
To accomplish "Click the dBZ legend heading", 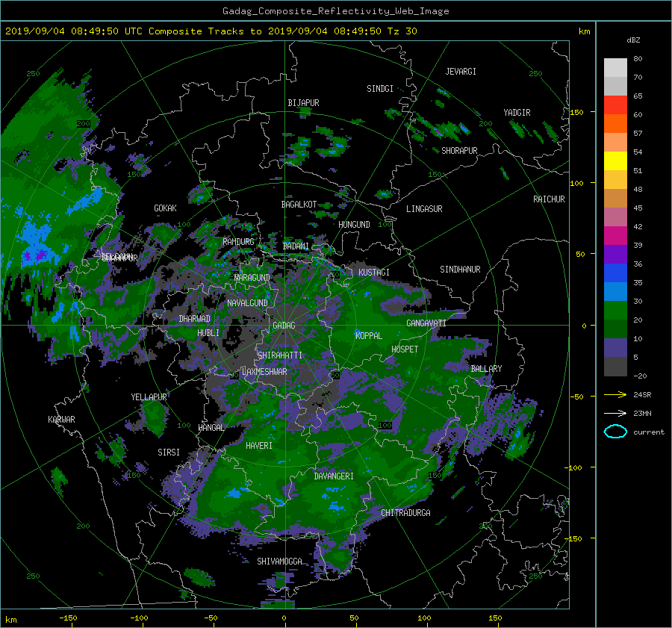I will tap(633, 40).
